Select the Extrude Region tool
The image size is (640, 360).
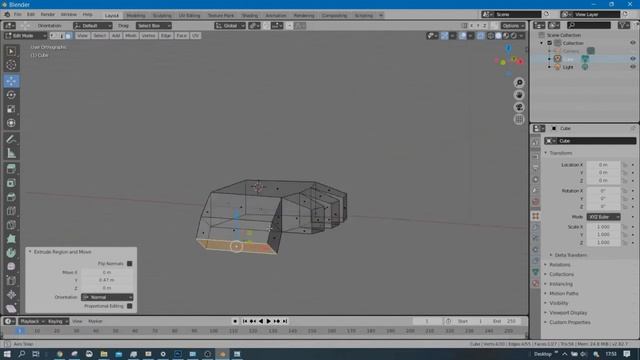(11, 169)
